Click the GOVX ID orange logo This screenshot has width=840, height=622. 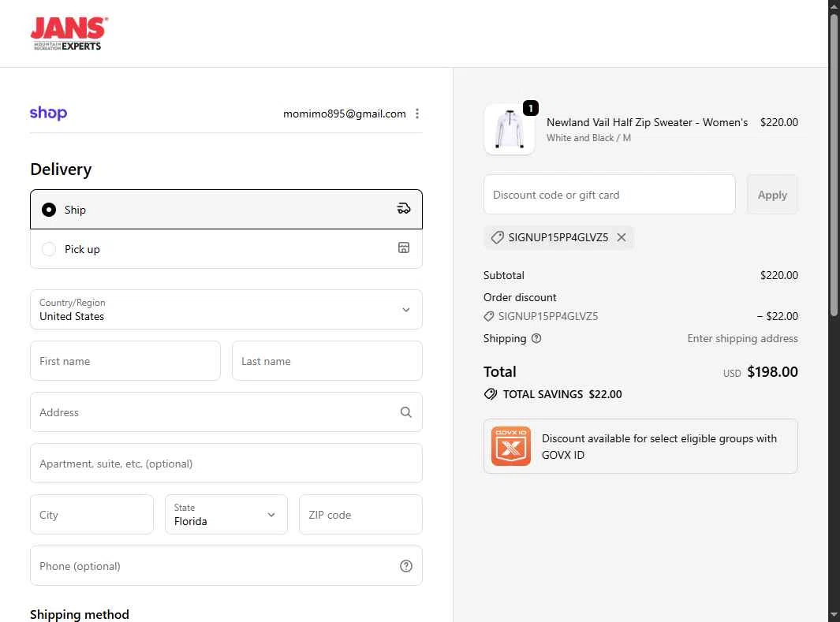[x=511, y=446]
